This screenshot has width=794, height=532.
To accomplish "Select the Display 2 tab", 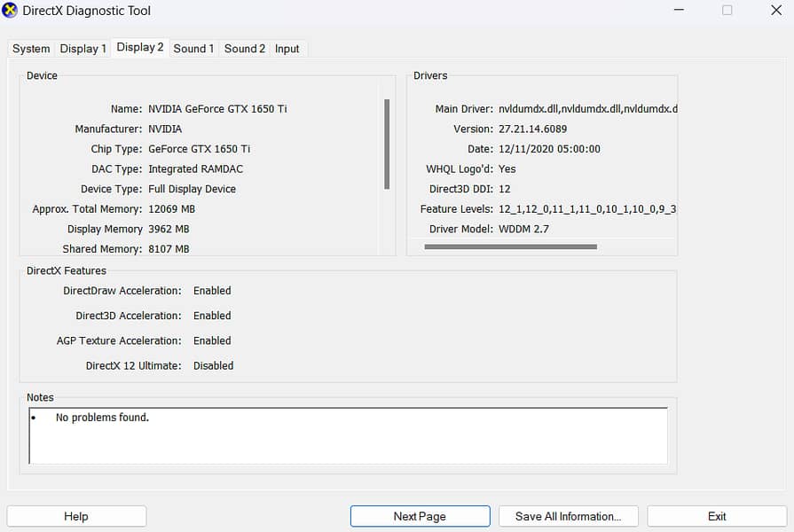I will (x=140, y=48).
